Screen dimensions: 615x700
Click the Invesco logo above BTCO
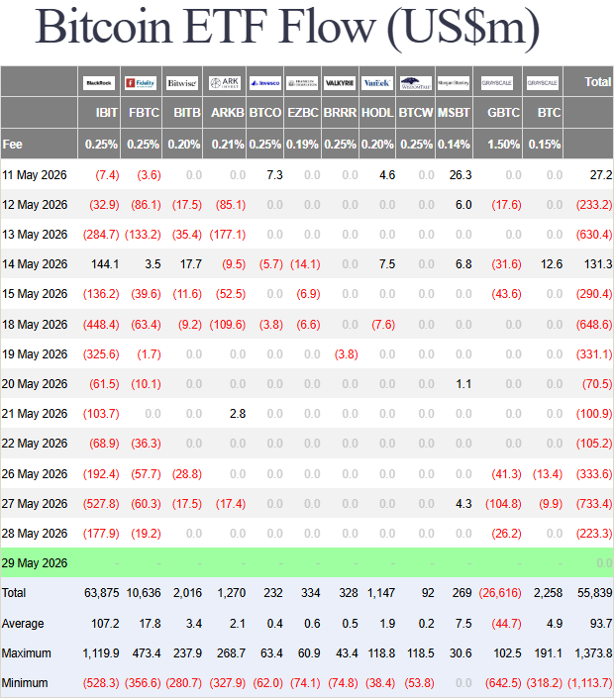264,83
